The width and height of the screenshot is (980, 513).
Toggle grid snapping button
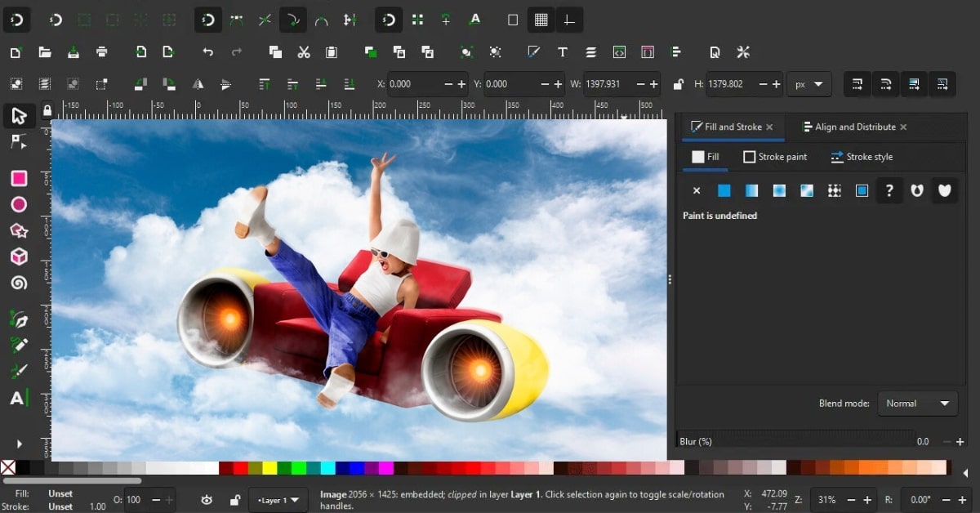point(541,20)
